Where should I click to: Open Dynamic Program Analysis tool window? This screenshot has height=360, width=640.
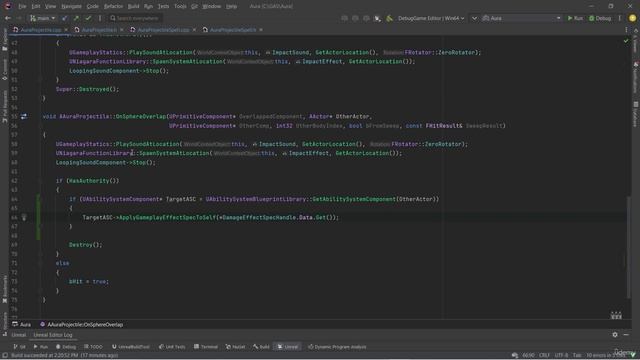[337, 347]
